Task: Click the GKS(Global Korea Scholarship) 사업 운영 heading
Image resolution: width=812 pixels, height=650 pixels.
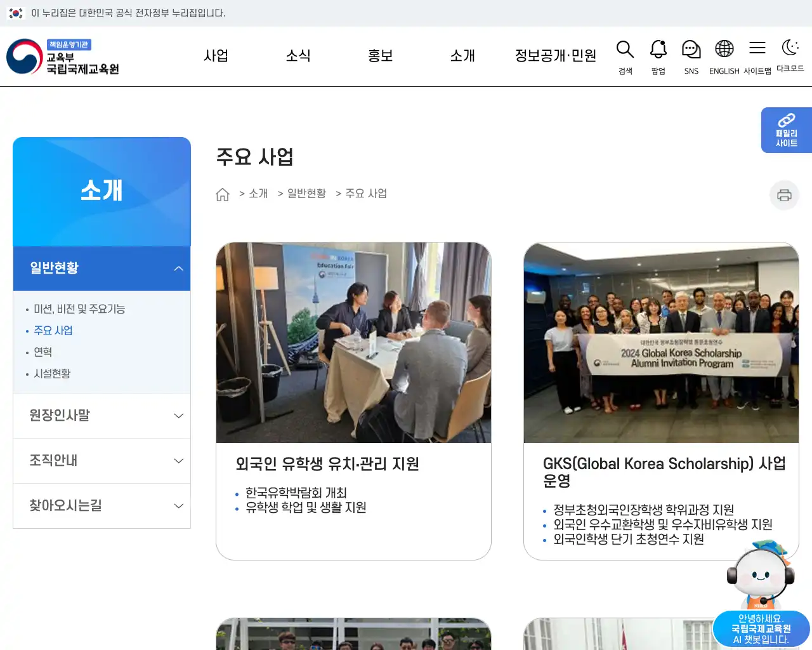Action: point(664,472)
